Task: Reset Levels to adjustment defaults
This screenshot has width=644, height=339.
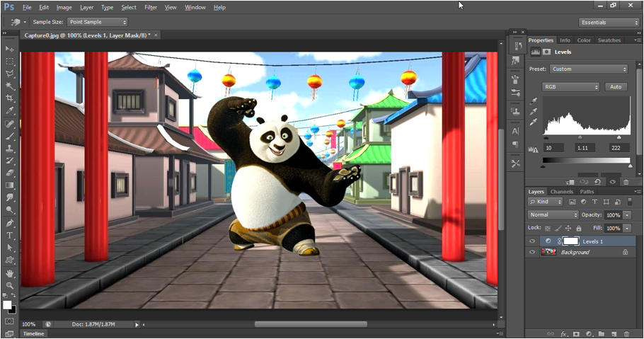Action: pyautogui.click(x=597, y=182)
